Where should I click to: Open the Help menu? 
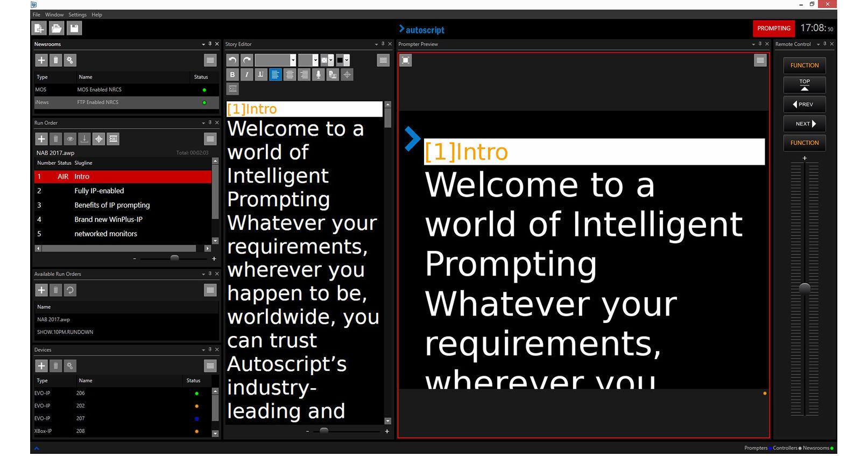click(97, 15)
